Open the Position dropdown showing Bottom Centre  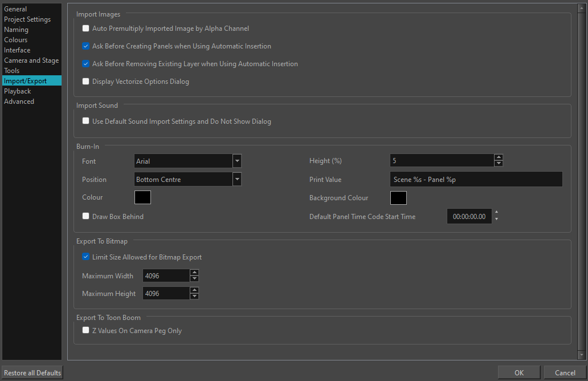[x=237, y=180]
